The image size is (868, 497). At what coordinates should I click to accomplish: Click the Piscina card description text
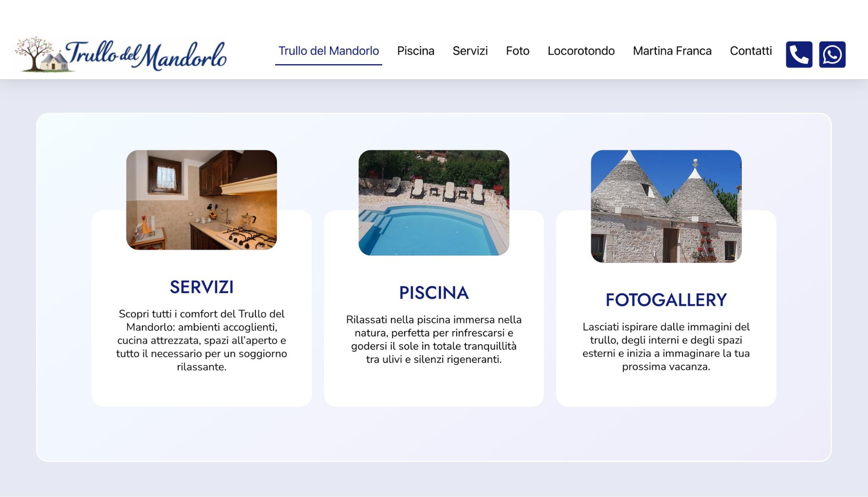coord(434,339)
